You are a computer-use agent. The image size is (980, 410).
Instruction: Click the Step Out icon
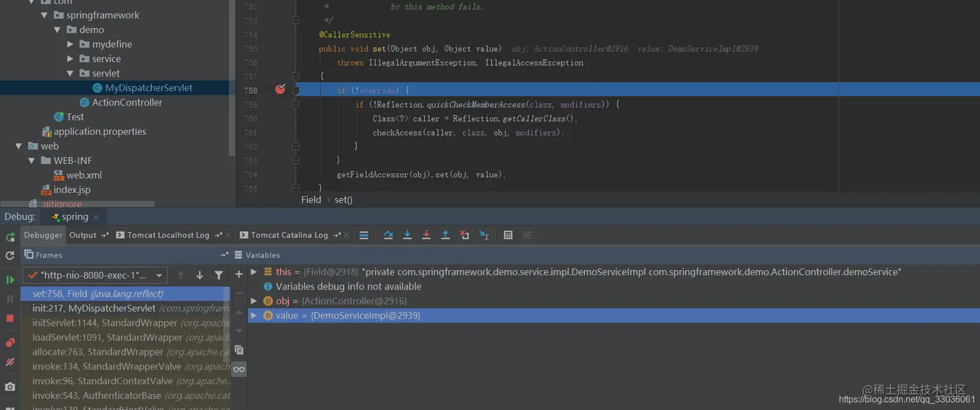445,235
